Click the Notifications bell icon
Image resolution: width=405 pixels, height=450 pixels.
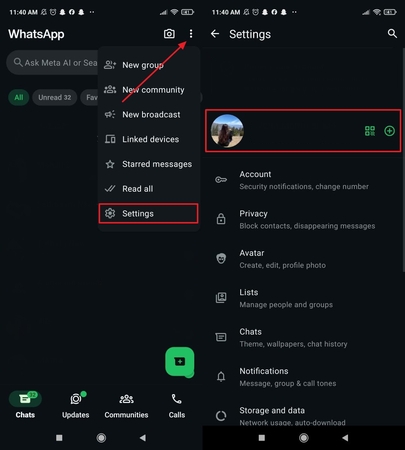[x=221, y=377]
